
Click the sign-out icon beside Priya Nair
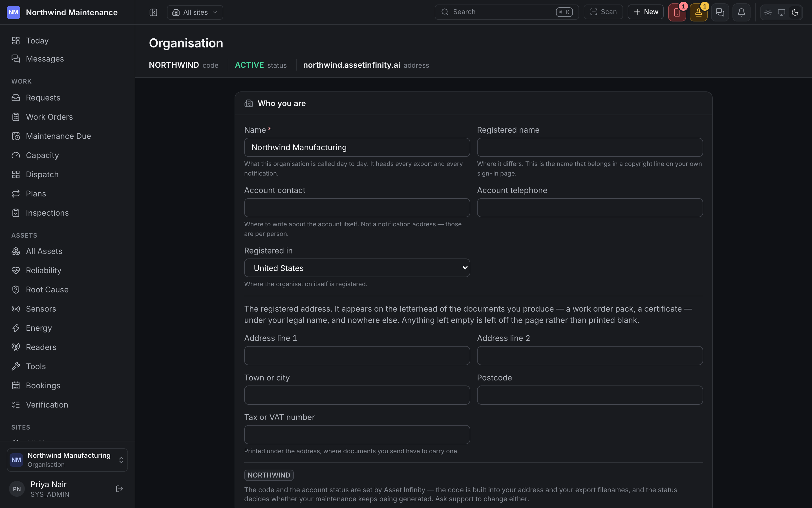[x=120, y=489]
